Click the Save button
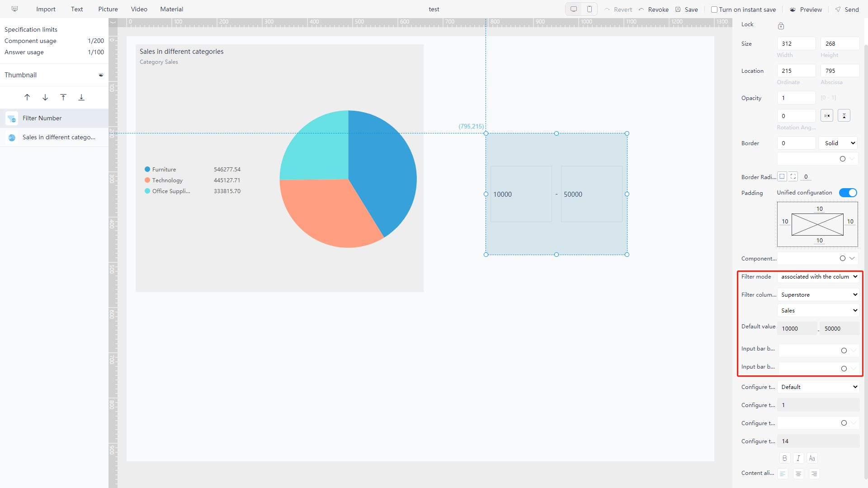The height and width of the screenshot is (488, 868). [687, 9]
